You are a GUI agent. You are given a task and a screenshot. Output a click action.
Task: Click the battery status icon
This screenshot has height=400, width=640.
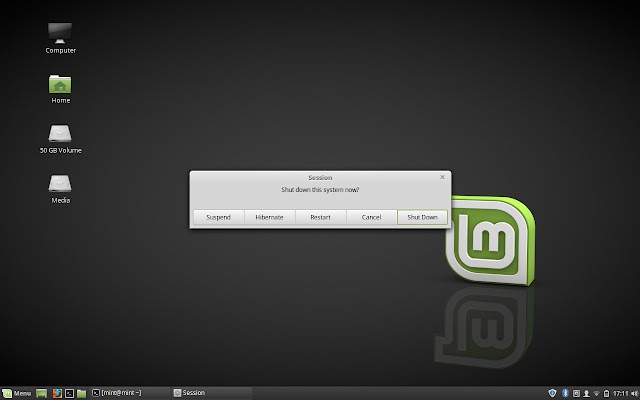(607, 393)
